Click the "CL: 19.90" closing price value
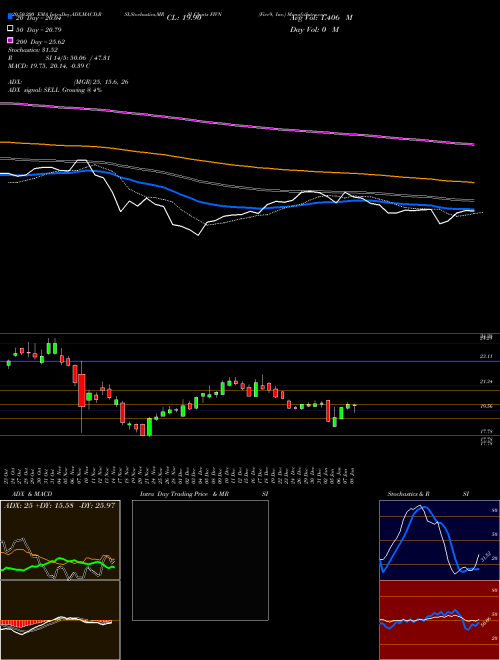The image size is (500, 660). pyautogui.click(x=184, y=17)
